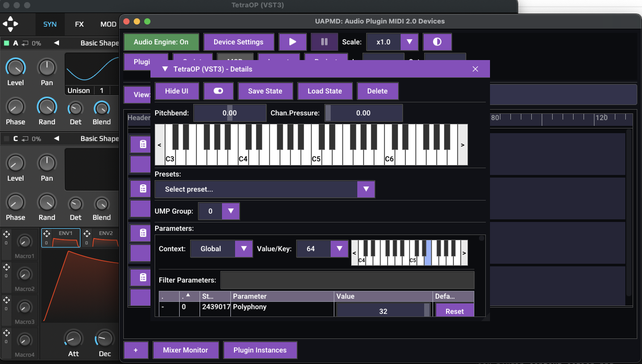Click the Macro4 modulation assign icon
Viewport: 642px width, 364px height.
point(6,333)
